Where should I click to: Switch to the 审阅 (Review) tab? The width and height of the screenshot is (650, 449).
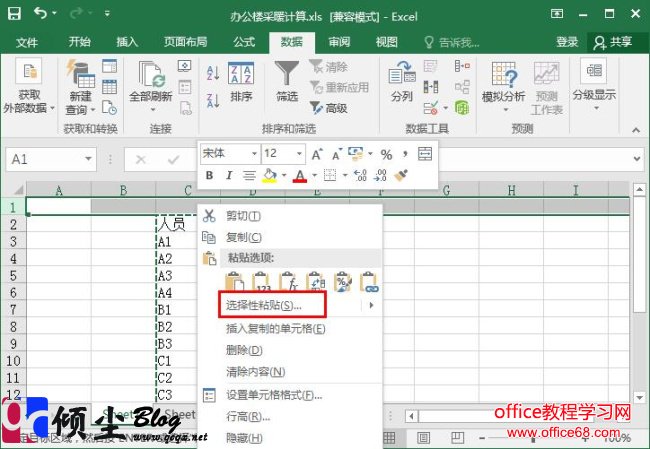click(339, 42)
